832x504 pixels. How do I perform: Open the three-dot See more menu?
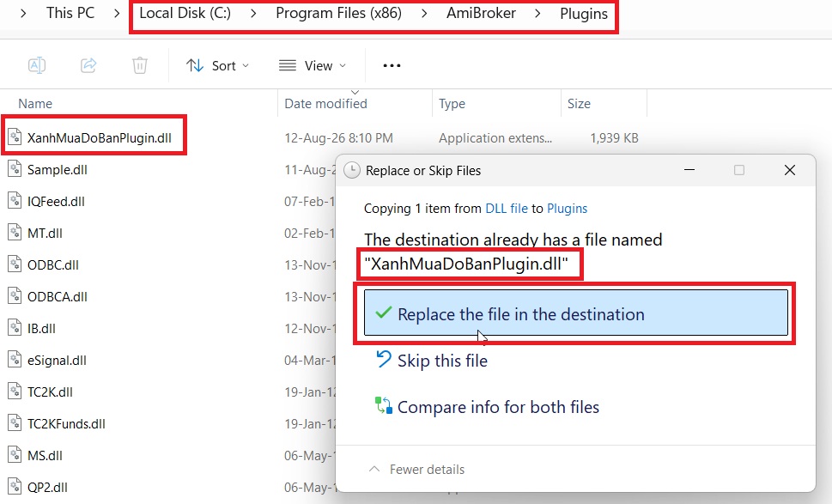coord(392,66)
